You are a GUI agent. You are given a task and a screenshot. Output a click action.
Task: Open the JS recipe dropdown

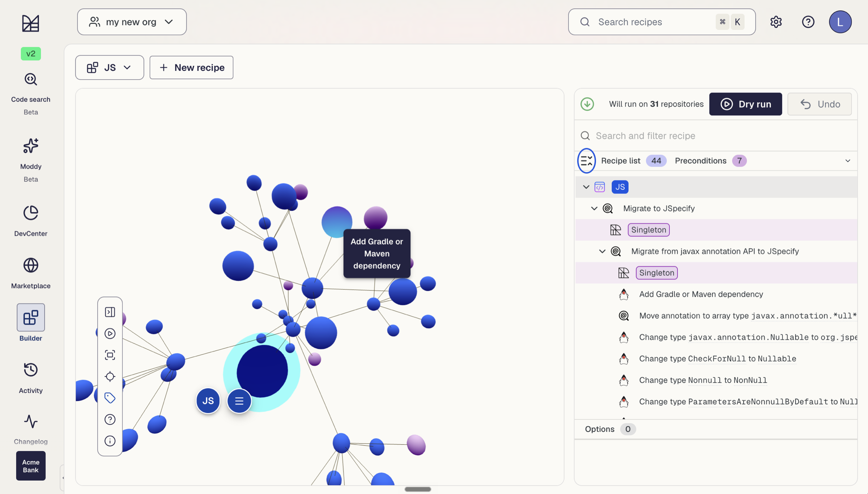tap(110, 68)
